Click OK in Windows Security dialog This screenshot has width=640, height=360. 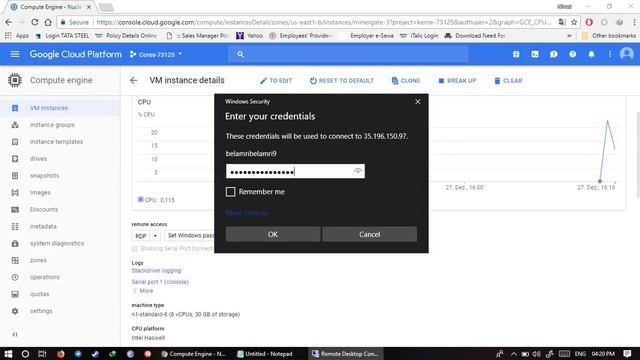click(x=273, y=234)
